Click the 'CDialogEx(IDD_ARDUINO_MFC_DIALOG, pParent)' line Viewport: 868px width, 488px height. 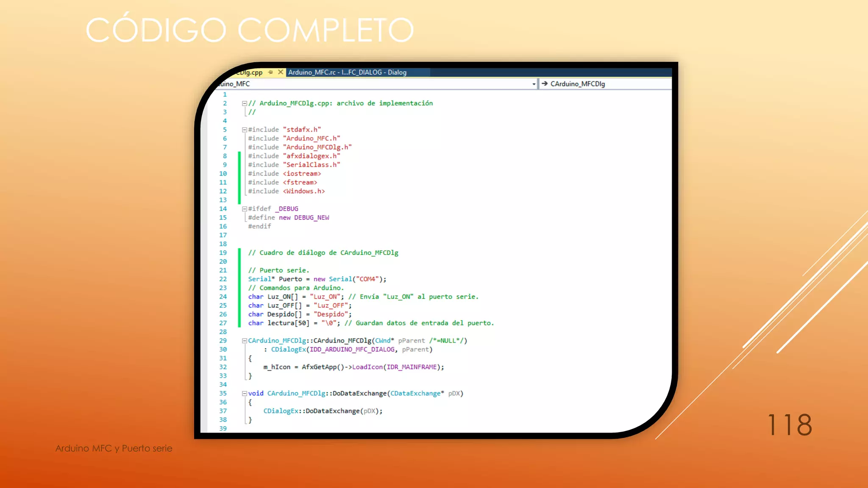(348, 349)
